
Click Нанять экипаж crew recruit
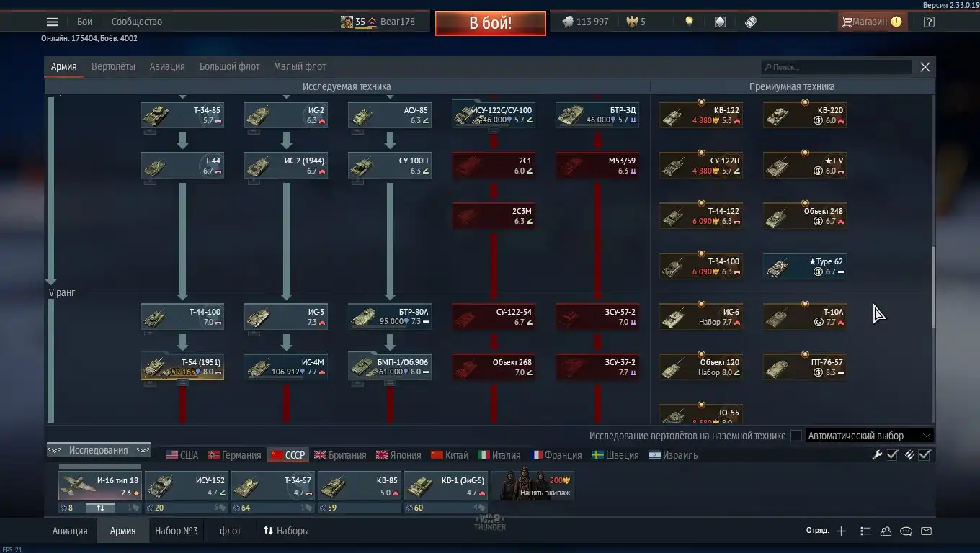(533, 485)
